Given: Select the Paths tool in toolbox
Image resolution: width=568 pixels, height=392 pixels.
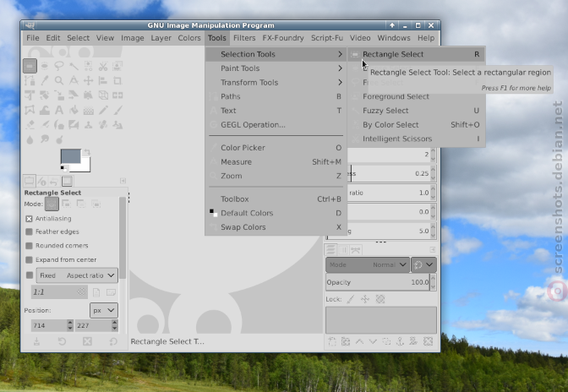Looking at the screenshot, I should click(30, 80).
